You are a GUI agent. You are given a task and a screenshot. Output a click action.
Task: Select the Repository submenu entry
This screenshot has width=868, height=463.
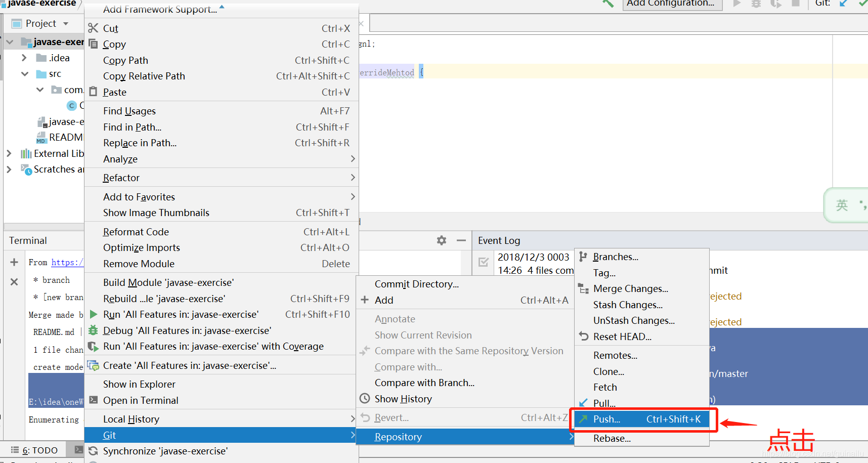point(466,437)
